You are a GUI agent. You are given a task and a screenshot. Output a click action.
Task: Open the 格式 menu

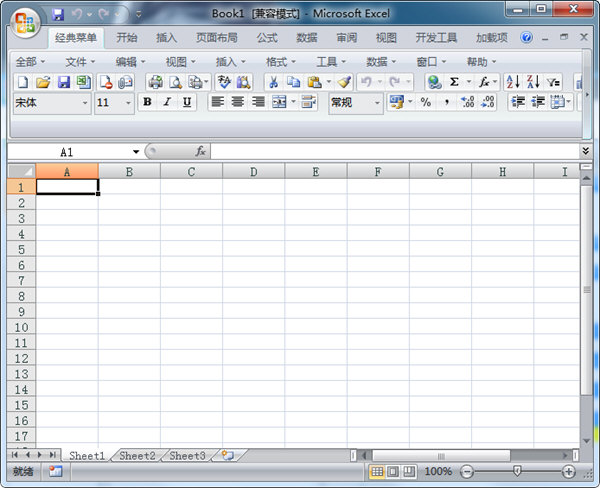coord(281,62)
